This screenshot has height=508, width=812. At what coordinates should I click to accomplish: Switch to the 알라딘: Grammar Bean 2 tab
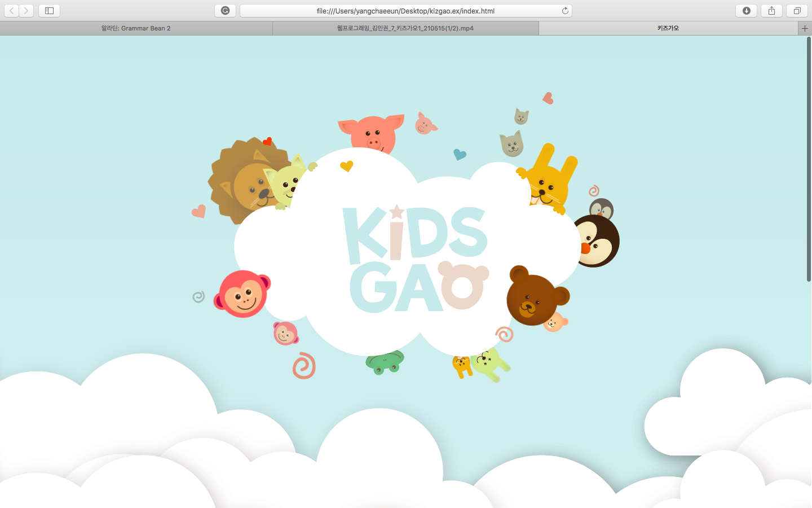pos(136,28)
